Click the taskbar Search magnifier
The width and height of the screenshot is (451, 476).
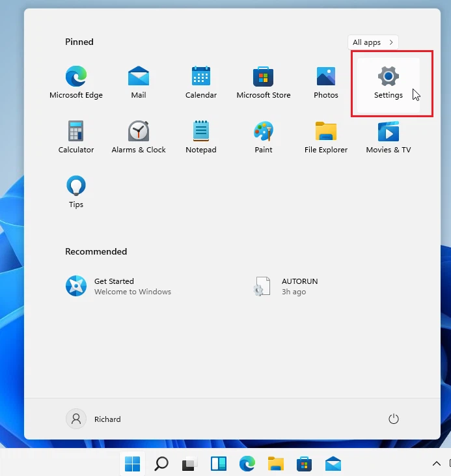tap(161, 464)
